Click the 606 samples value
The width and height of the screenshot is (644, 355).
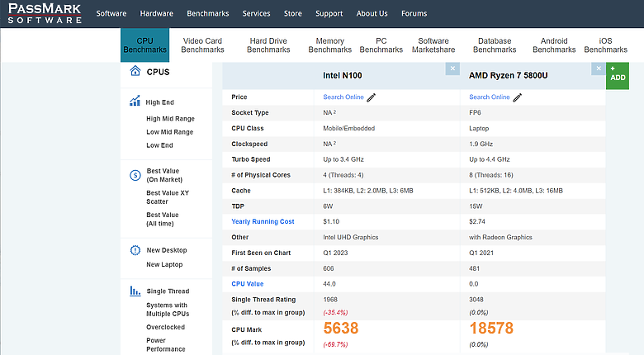tap(328, 268)
